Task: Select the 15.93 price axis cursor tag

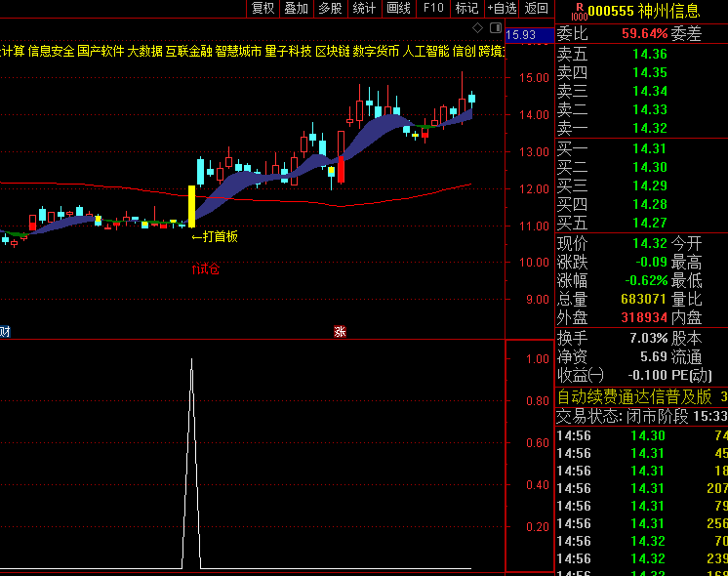Action: pyautogui.click(x=529, y=35)
